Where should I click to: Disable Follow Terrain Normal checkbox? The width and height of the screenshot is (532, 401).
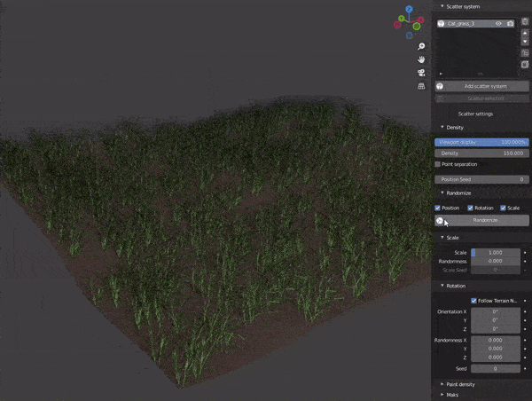(474, 301)
